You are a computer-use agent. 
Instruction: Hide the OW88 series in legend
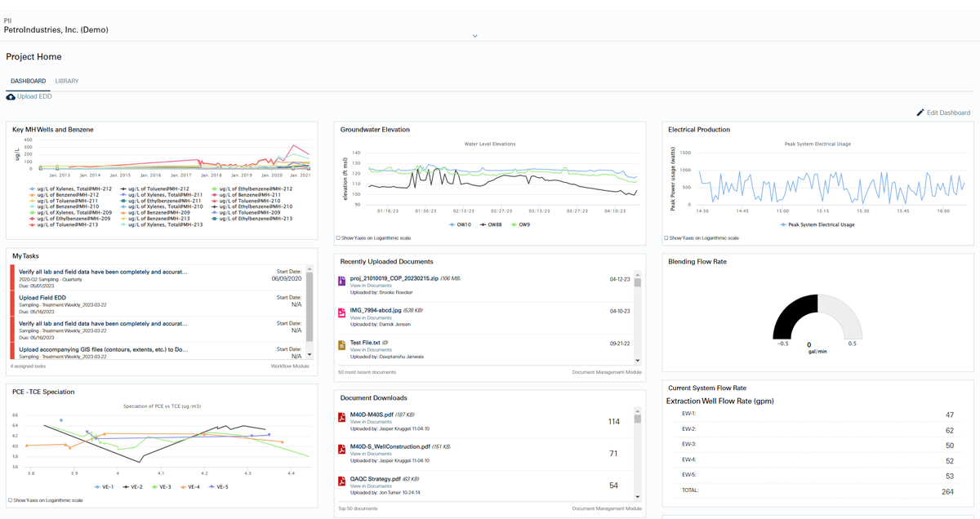pos(491,224)
